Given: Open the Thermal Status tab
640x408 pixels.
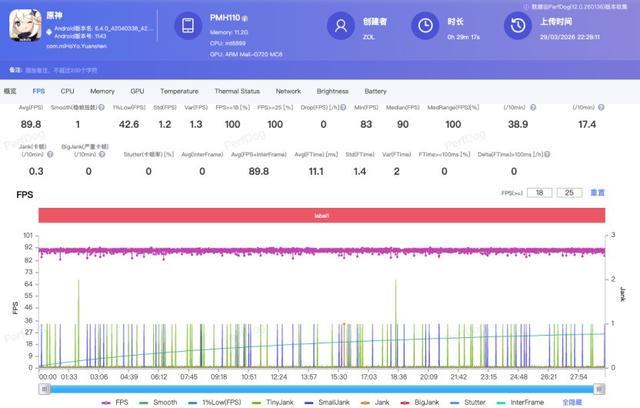Looking at the screenshot, I should (x=237, y=91).
